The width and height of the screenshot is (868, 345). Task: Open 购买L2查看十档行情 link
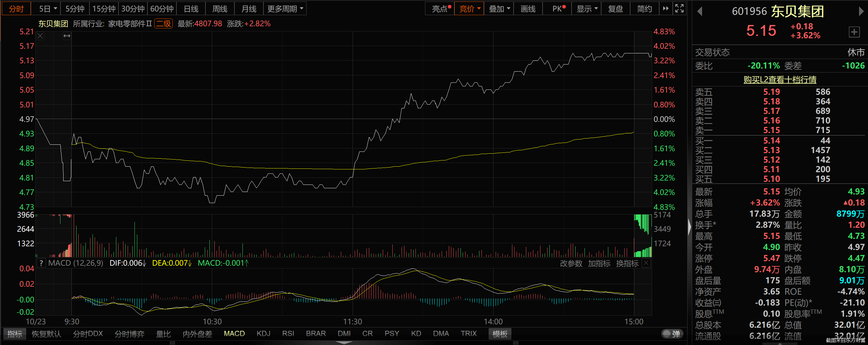(x=780, y=80)
